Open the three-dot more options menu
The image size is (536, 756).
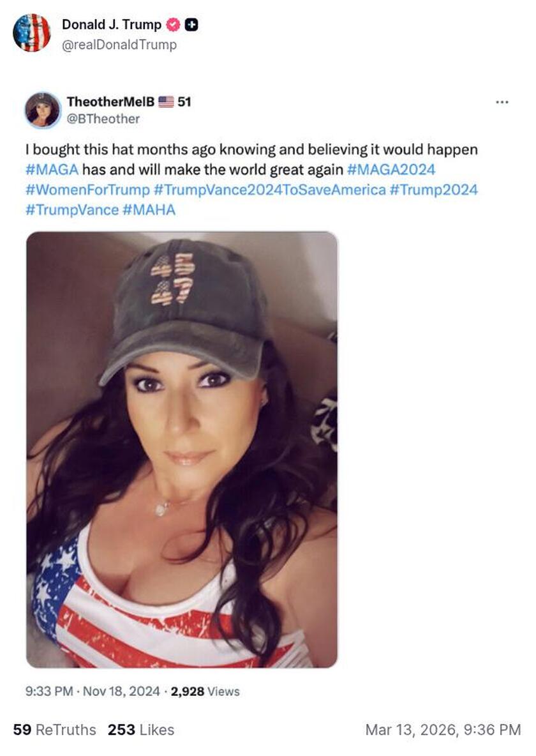[x=502, y=102]
